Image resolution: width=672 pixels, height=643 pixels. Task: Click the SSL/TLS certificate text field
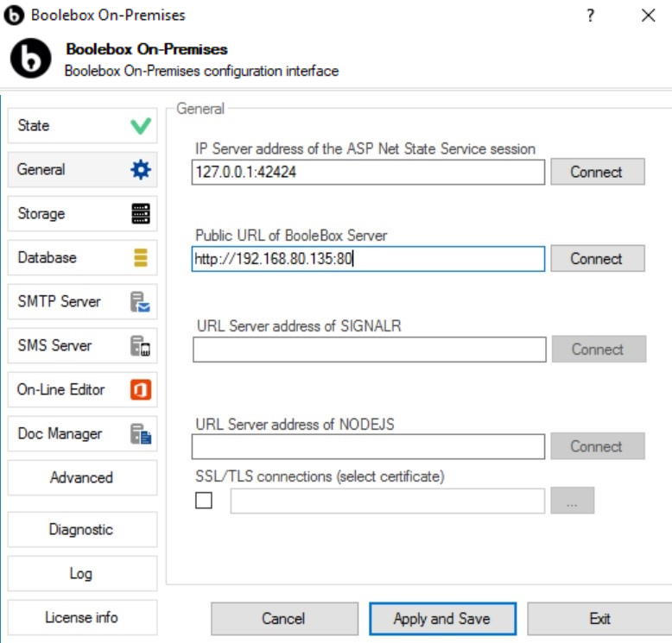[x=388, y=501]
